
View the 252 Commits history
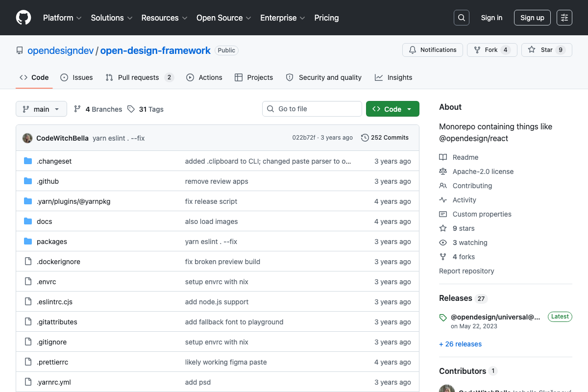[385, 138]
